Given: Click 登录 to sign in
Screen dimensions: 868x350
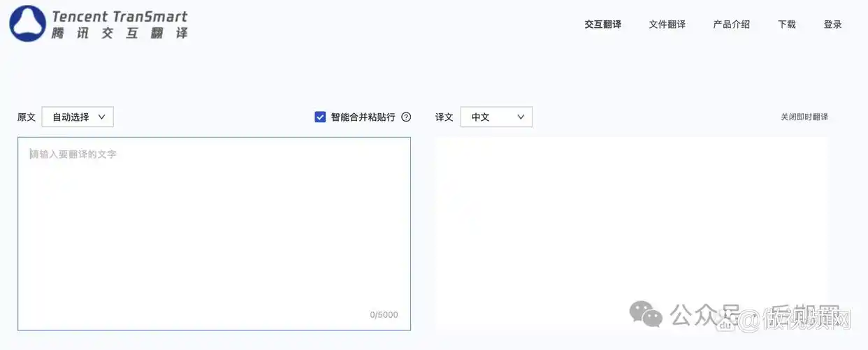Looking at the screenshot, I should tap(832, 24).
